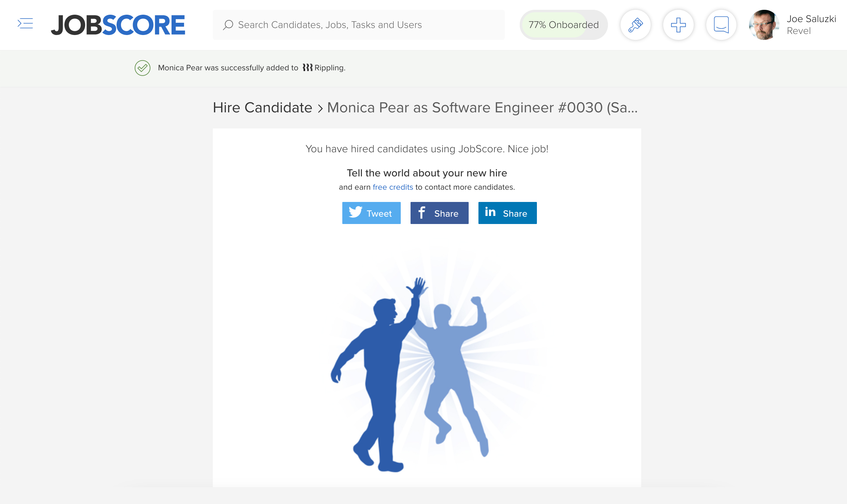Image resolution: width=847 pixels, height=504 pixels.
Task: Open the paintbrush customization icon
Action: coord(635,25)
